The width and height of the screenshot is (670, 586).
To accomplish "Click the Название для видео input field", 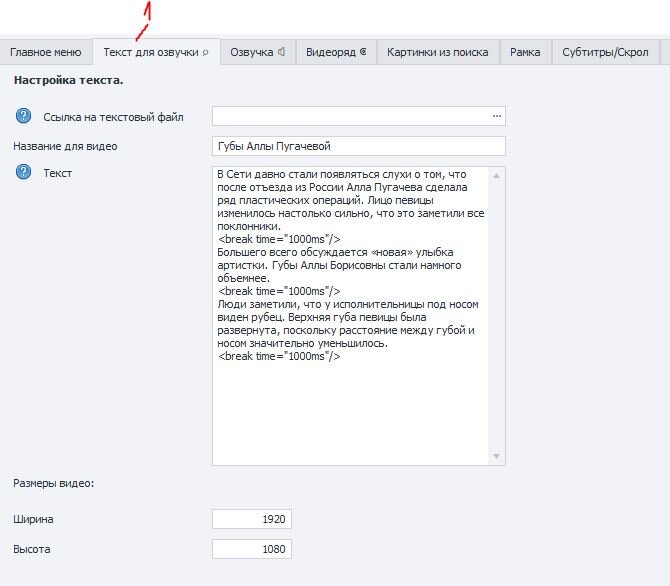I will click(359, 146).
